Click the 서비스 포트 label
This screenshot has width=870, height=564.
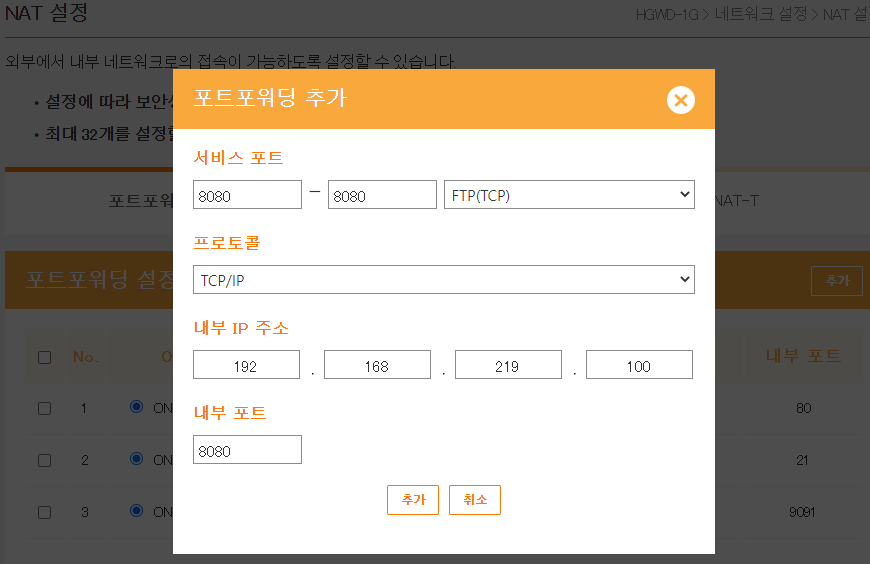tap(238, 158)
